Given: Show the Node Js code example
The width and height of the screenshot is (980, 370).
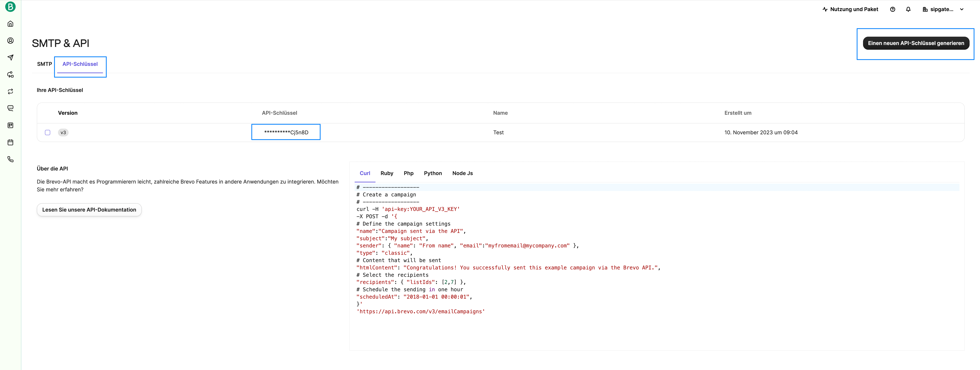Looking at the screenshot, I should 462,173.
